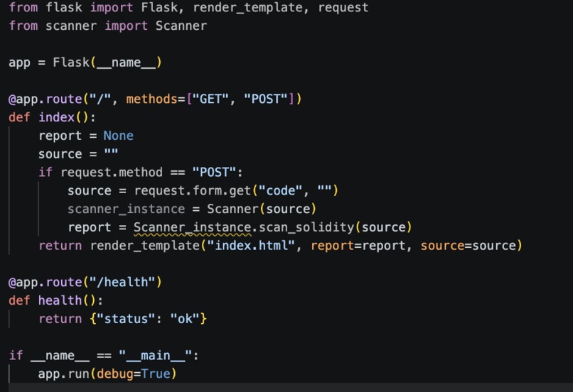Click the "index.html" string
Image resolution: width=573 pixels, height=392 pixels.
[252, 246]
